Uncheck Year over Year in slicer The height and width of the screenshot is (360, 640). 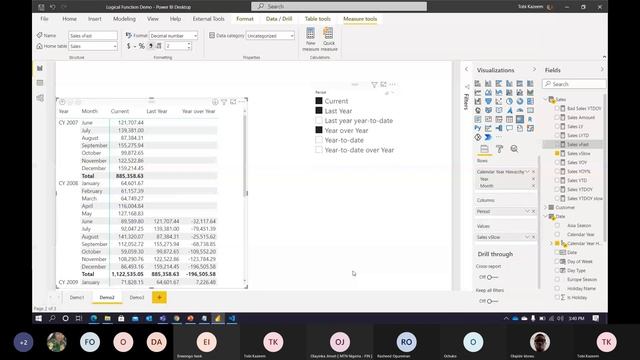[319, 130]
